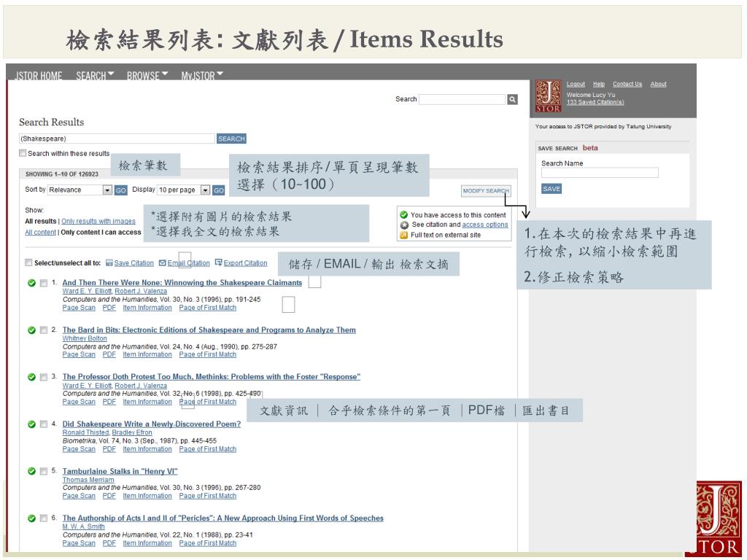Click the green 'You have access' legend icon

[x=404, y=215]
